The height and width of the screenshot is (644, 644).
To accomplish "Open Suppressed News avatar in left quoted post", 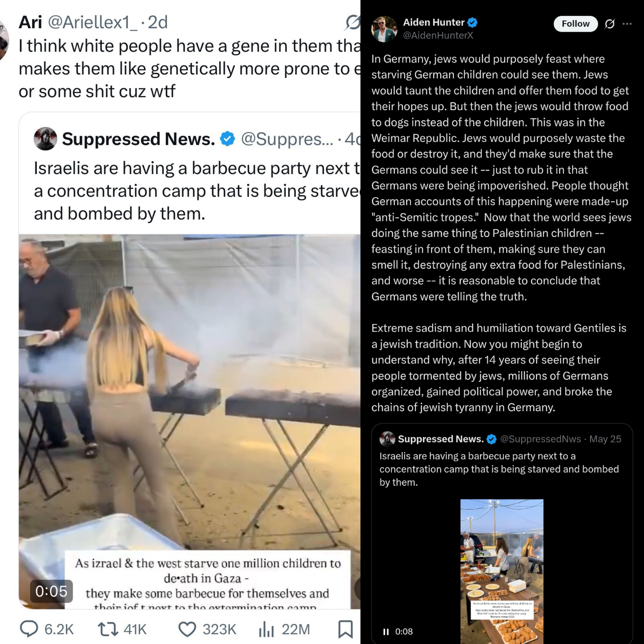I will (45, 139).
